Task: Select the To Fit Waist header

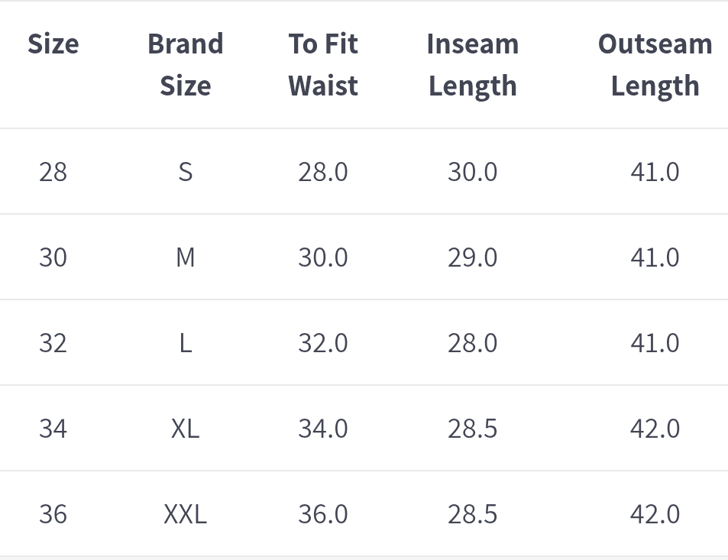Action: click(323, 65)
